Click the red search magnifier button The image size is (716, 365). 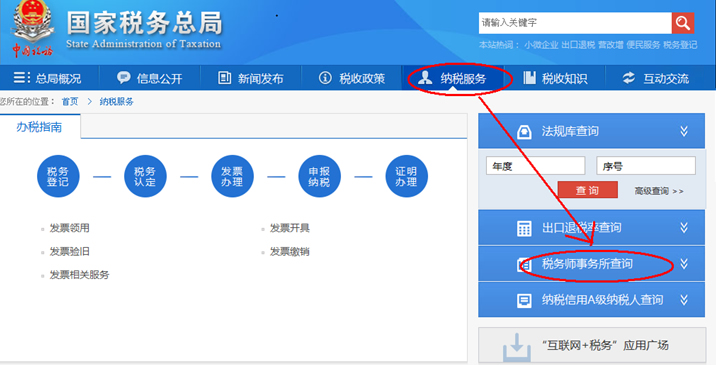683,23
